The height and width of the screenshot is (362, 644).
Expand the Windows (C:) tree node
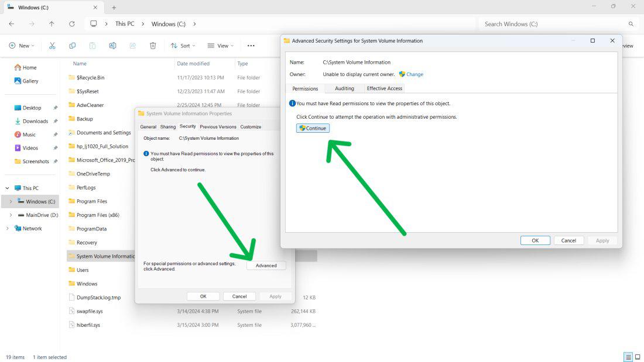pyautogui.click(x=11, y=202)
